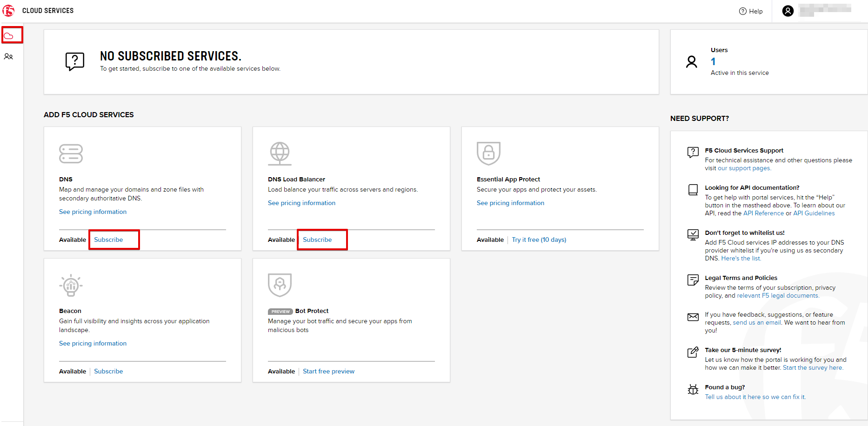Open the users management sidebar icon
Screen dimensions: 868x426
pyautogui.click(x=8, y=57)
